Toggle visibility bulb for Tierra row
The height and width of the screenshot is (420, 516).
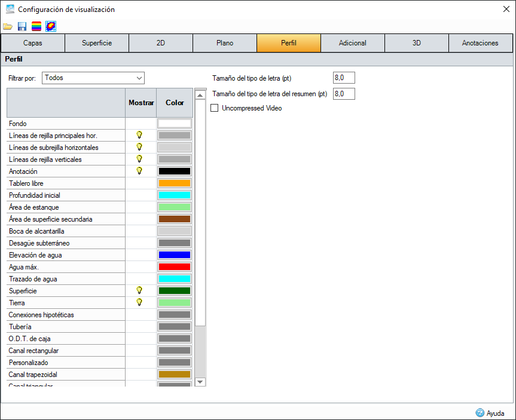pos(139,302)
